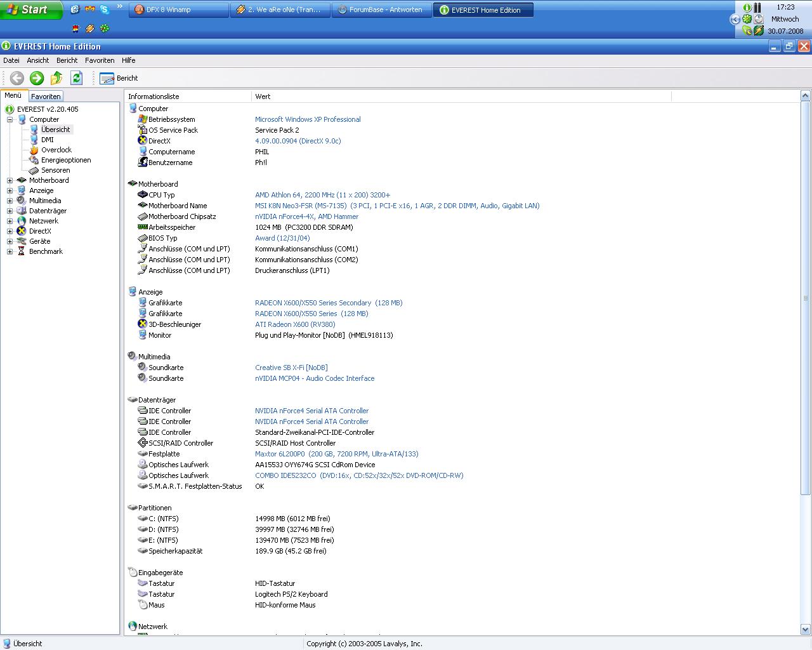Select the Netzwerk globe icon in tree

[22, 221]
